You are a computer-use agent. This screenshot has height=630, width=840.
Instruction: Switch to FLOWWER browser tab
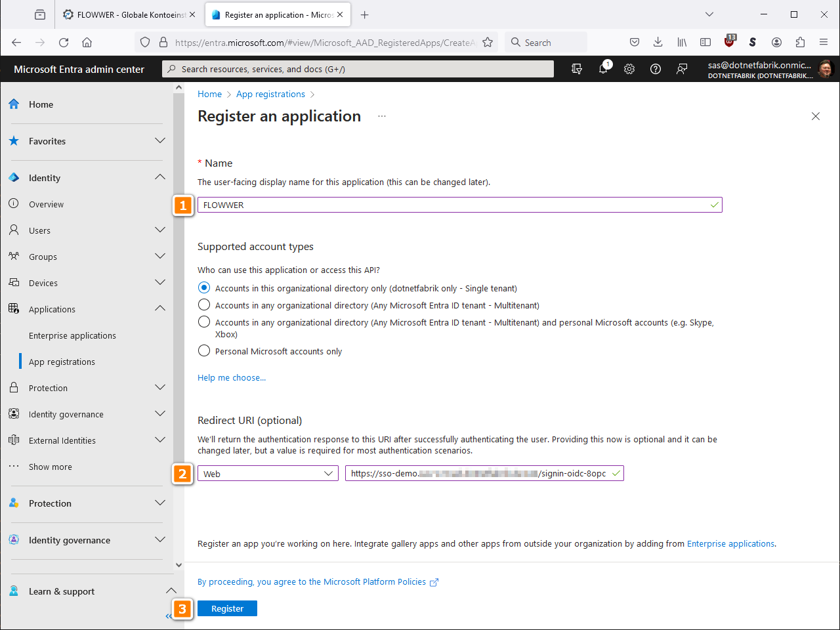pyautogui.click(x=125, y=14)
